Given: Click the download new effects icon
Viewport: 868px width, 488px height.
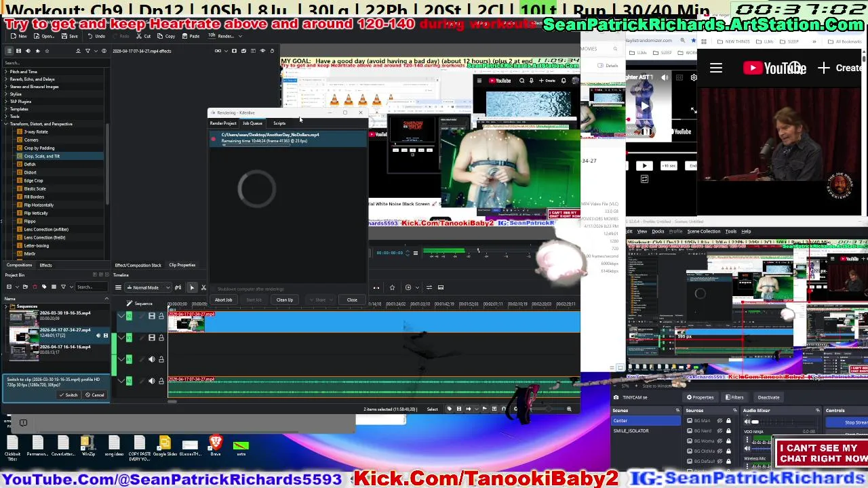Looking at the screenshot, I should [78, 51].
